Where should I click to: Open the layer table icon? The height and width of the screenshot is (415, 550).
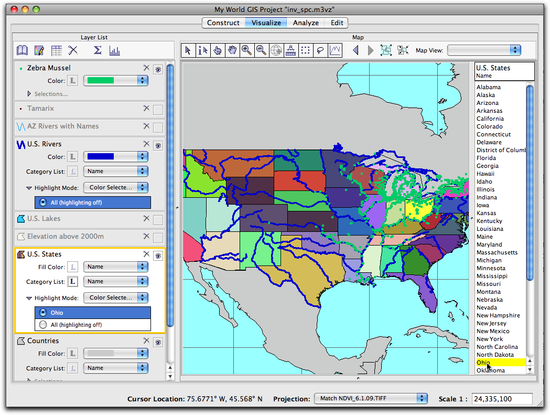(x=56, y=51)
